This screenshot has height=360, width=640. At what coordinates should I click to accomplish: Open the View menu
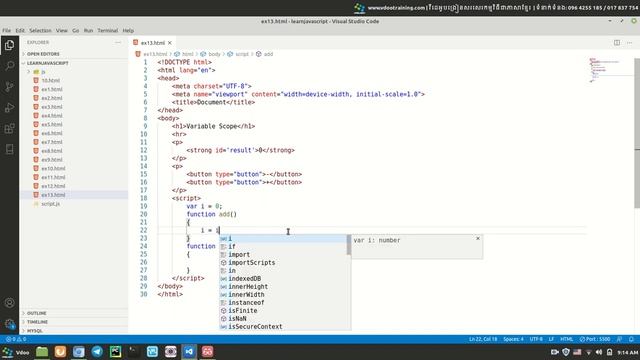[62, 31]
